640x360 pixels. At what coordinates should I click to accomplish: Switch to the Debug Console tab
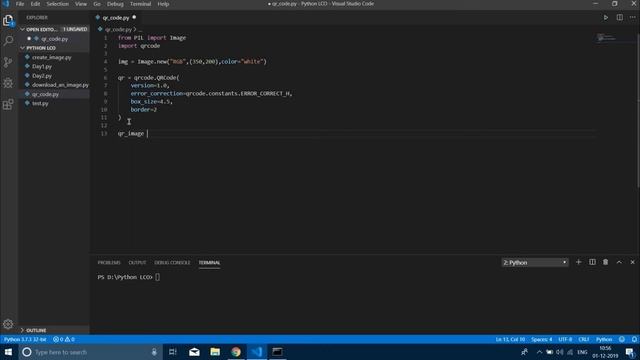tap(172, 262)
